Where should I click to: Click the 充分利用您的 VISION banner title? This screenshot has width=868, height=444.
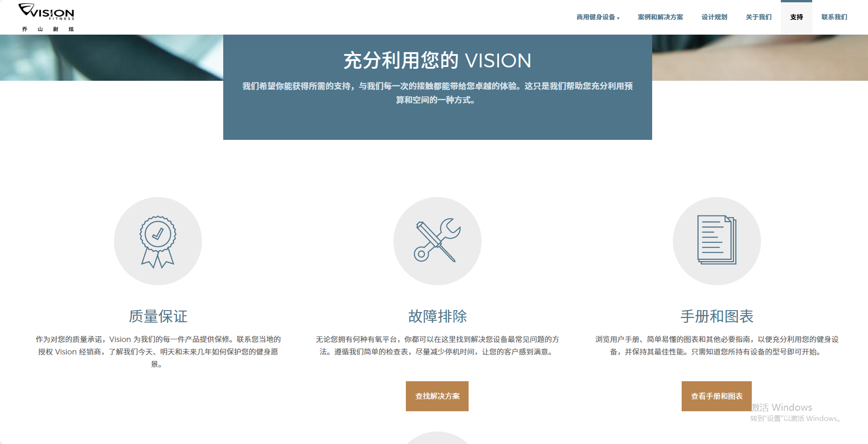437,60
